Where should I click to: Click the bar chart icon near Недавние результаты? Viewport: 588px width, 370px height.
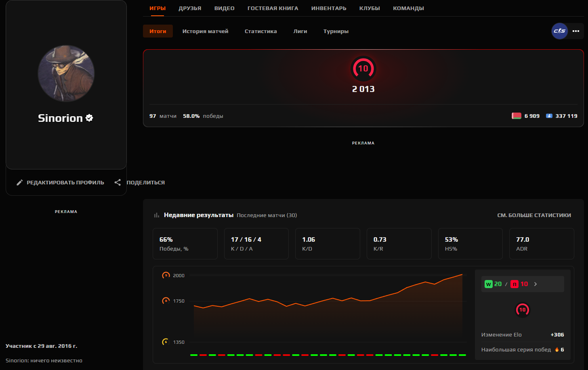[x=157, y=215]
